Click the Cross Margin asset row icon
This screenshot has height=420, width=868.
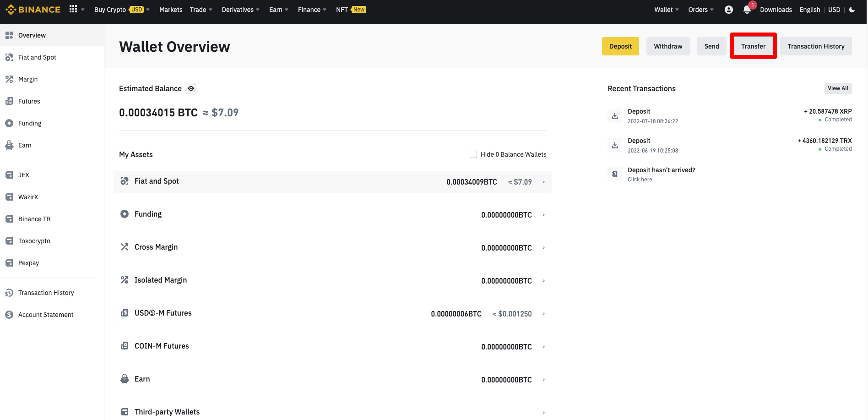click(x=125, y=247)
